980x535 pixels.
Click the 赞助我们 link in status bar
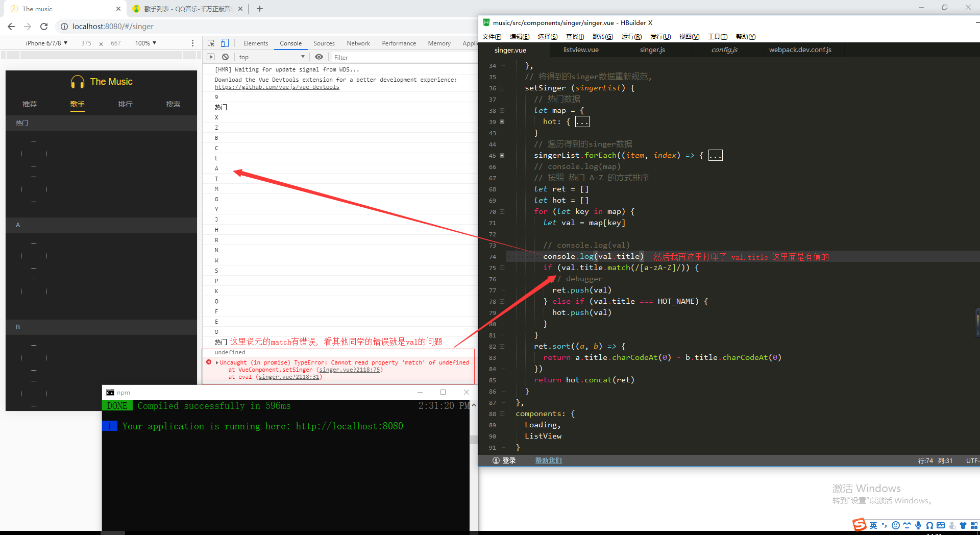tap(548, 460)
